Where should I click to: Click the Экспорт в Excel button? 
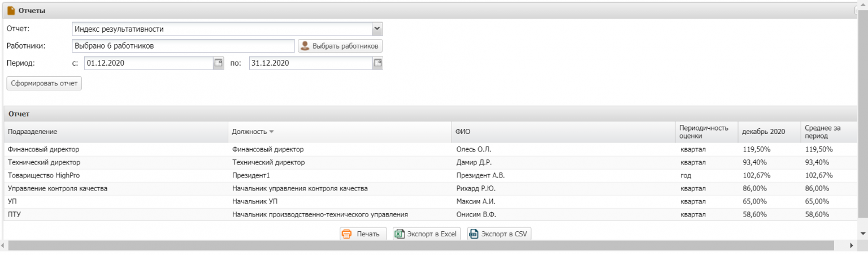coord(427,234)
